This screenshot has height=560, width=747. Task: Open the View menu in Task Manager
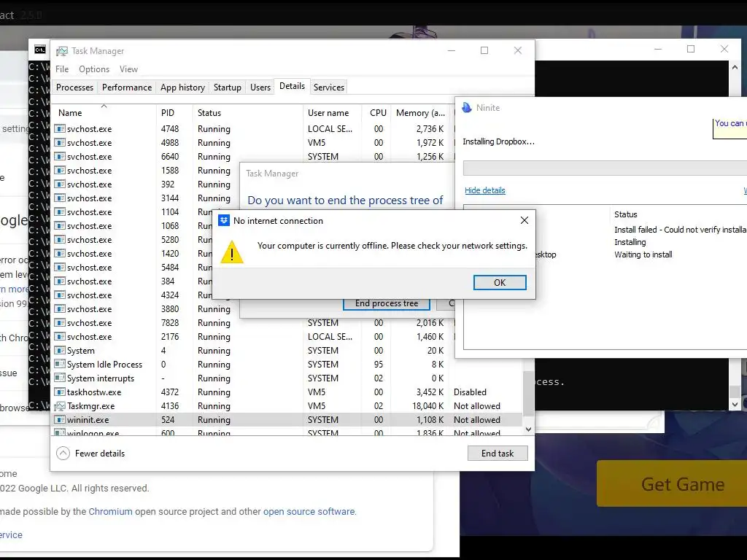pos(128,69)
